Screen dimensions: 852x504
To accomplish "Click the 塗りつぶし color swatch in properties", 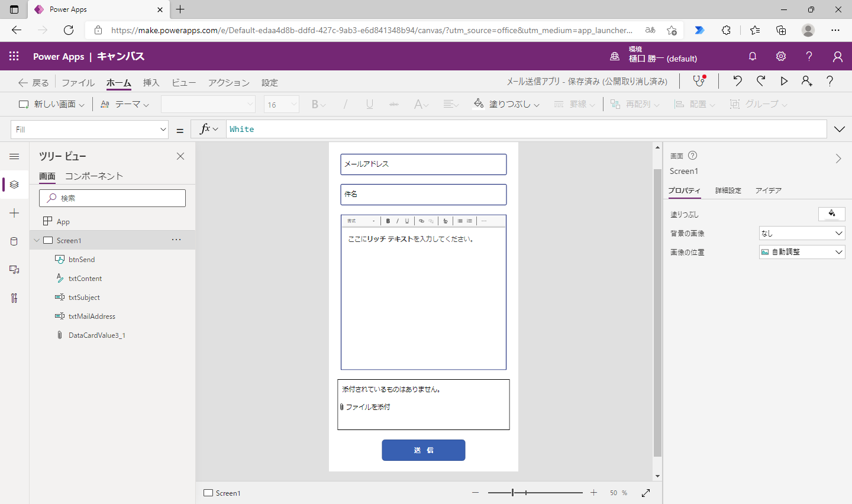I will point(832,214).
